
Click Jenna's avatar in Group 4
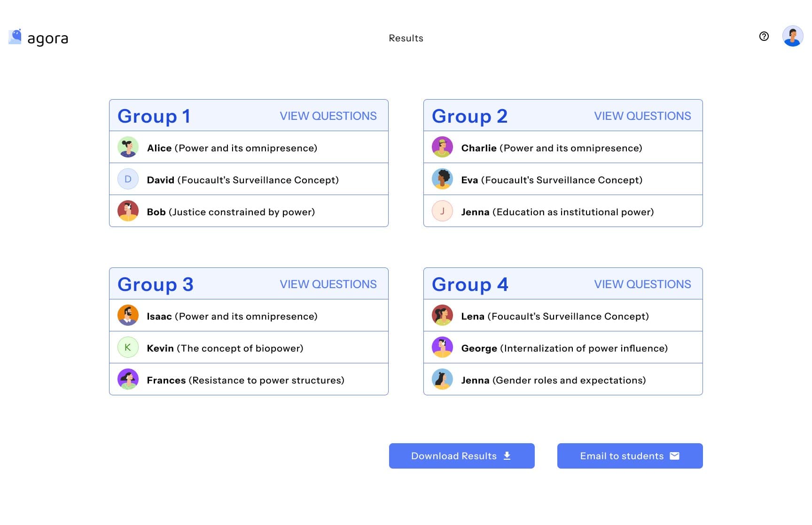coord(442,379)
